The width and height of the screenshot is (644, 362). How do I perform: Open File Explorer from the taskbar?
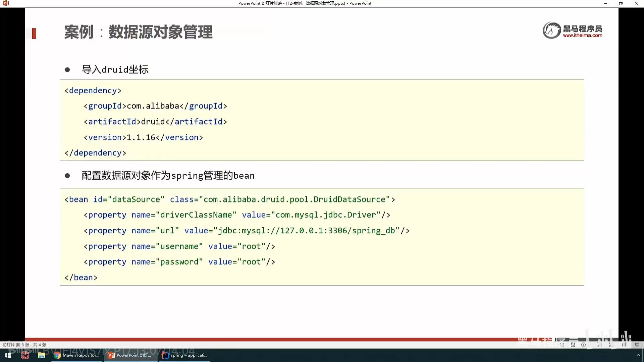pyautogui.click(x=41, y=355)
